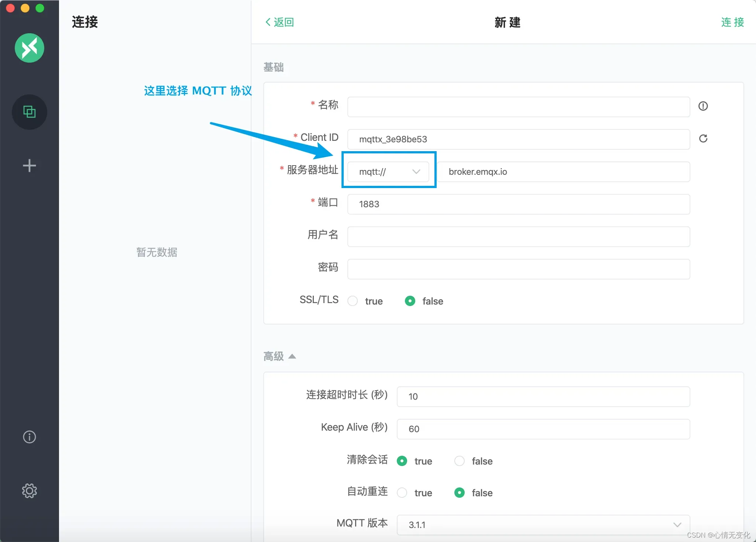
Task: Regenerate the Client ID with the refresh icon
Action: (x=703, y=139)
